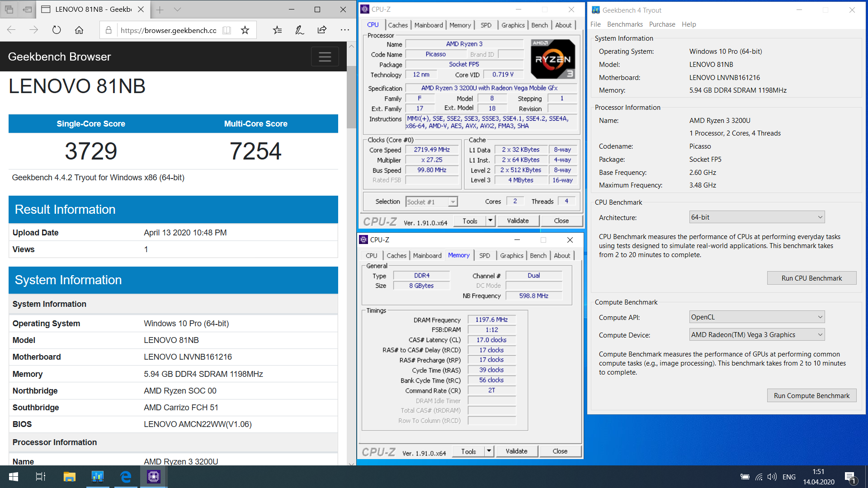Open Task View on the taskbar

tap(41, 477)
